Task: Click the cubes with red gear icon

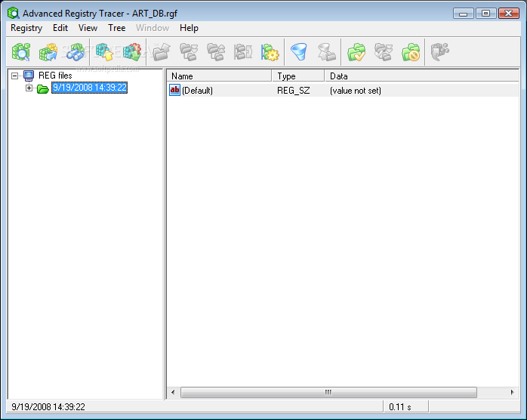Action: click(x=131, y=52)
